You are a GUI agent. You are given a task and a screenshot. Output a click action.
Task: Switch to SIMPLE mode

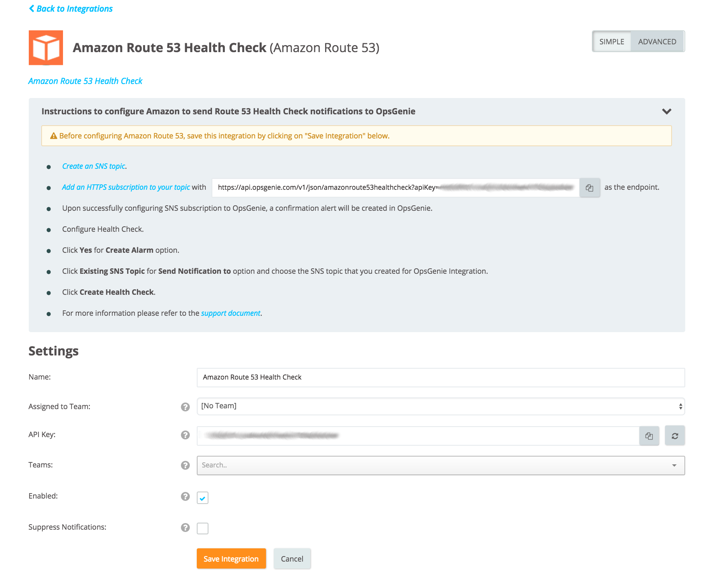pos(612,42)
